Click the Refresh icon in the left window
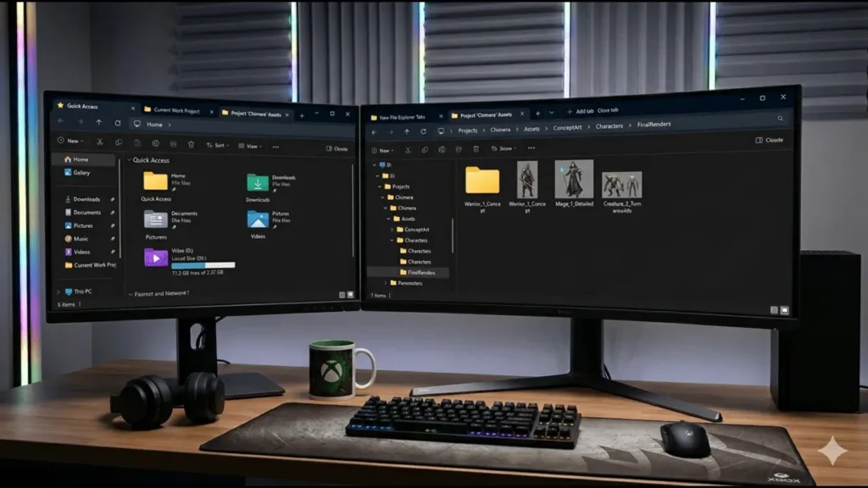This screenshot has width=868, height=488. 118,124
